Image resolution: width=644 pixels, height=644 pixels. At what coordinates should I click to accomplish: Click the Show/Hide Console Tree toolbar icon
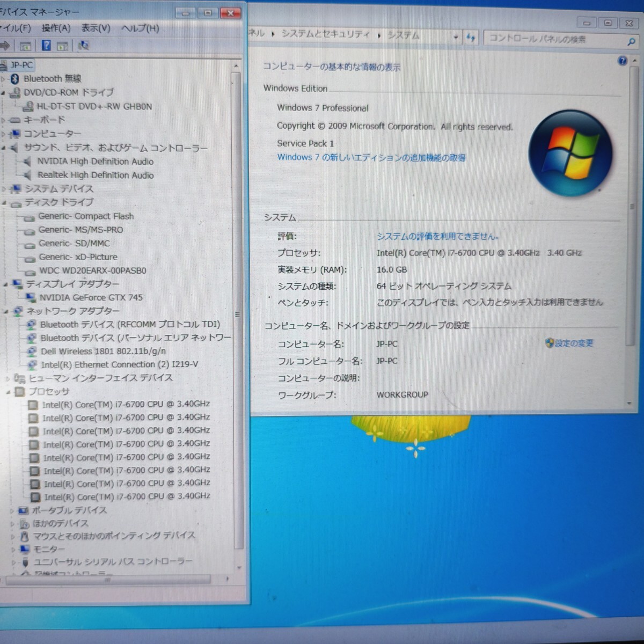(25, 46)
